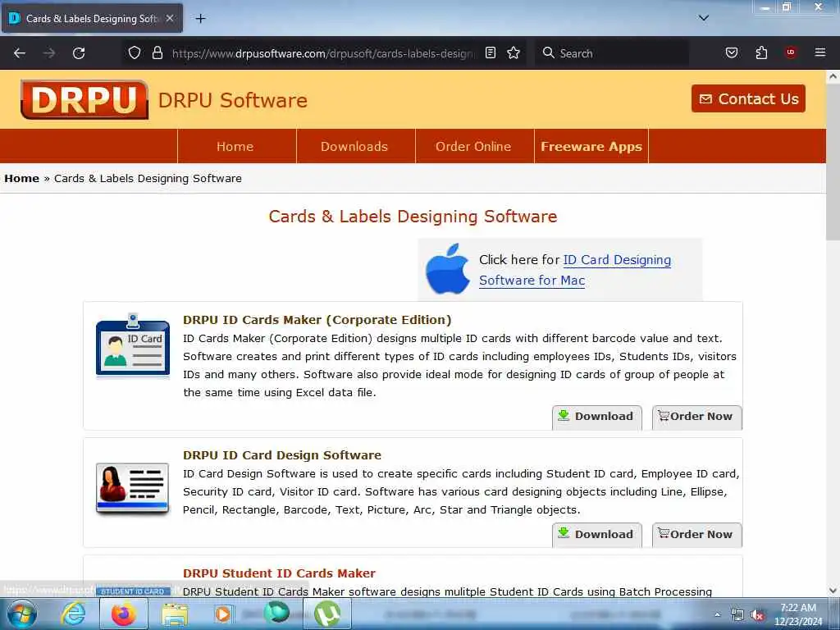Screen dimensions: 840x630
Task: Toggle reader view icon in address bar
Action: [x=491, y=52]
